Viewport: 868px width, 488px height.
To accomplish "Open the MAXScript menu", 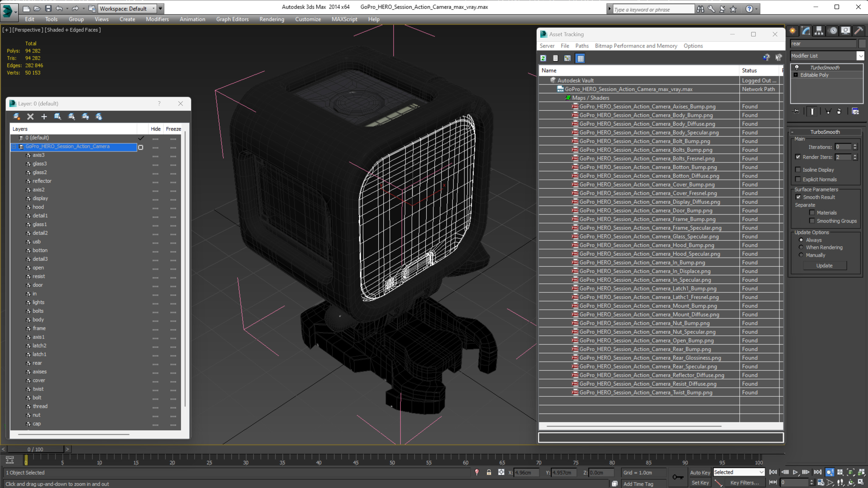I will [x=344, y=19].
